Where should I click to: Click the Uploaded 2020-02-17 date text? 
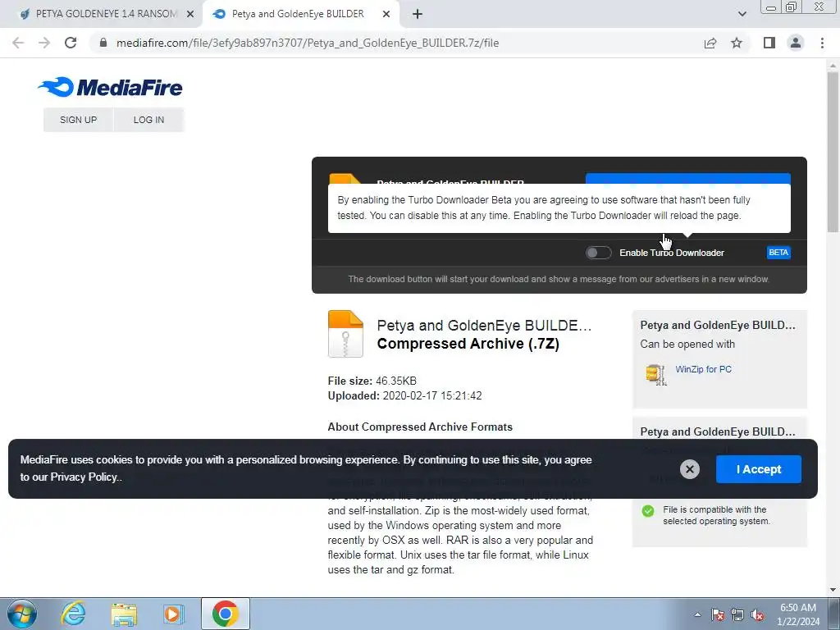pyautogui.click(x=404, y=396)
